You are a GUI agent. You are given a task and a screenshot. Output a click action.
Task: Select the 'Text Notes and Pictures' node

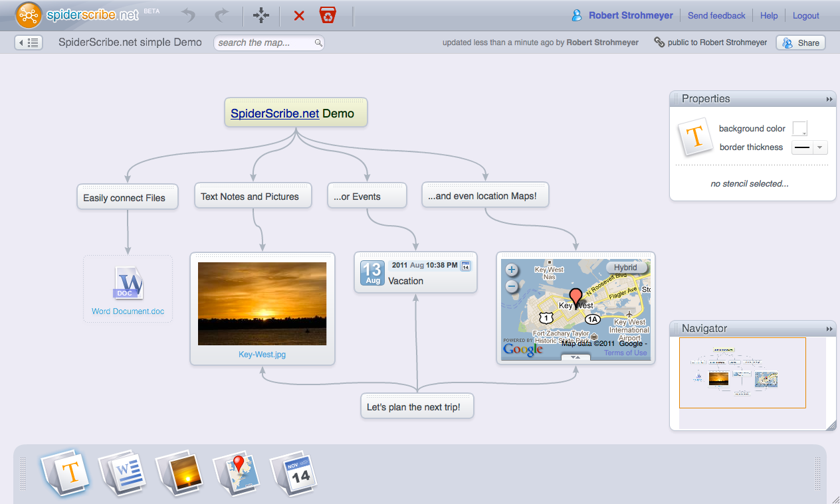tap(253, 196)
